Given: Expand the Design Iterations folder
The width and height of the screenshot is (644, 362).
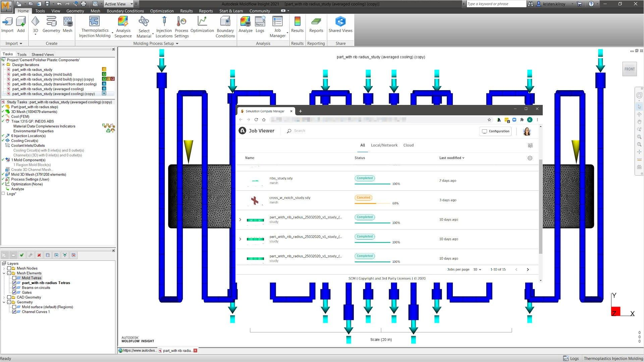Looking at the screenshot, I should point(3,65).
